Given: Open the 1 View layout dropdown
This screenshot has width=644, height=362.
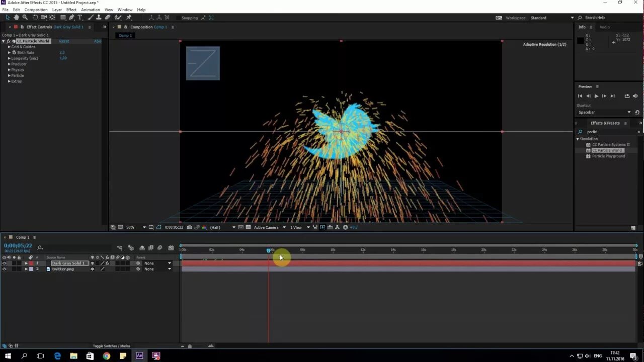Looking at the screenshot, I should [300, 227].
